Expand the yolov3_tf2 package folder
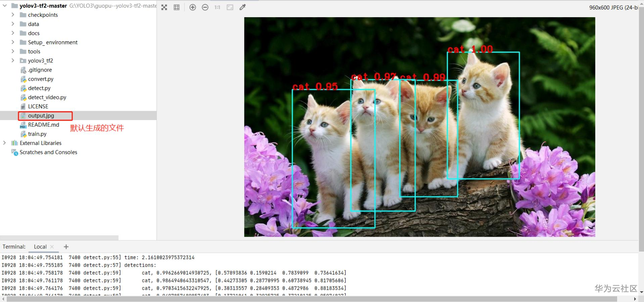644x302 pixels. tap(13, 61)
